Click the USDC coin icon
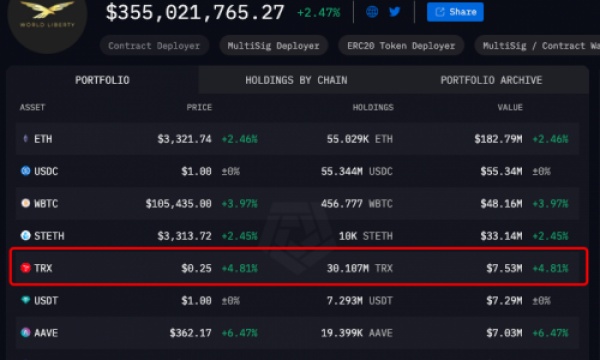Viewport: 600px width, 360px height. pyautogui.click(x=26, y=171)
